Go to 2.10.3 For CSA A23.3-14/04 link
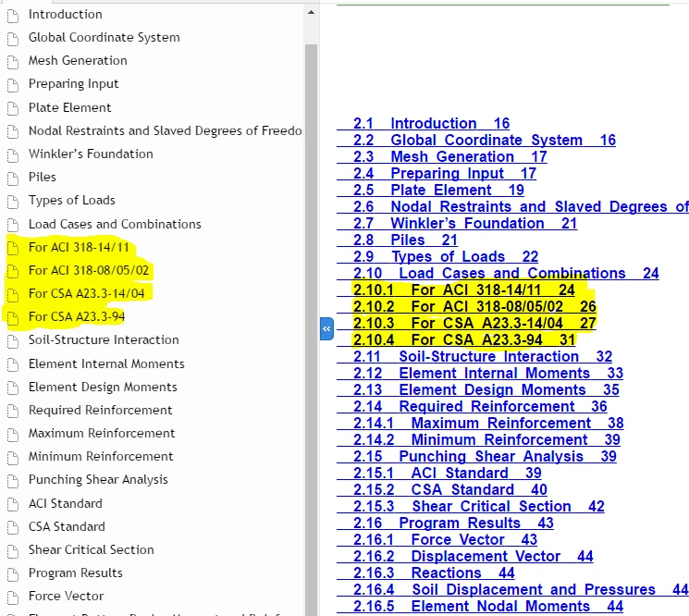Screen dimensions: 689x616 pos(474,324)
